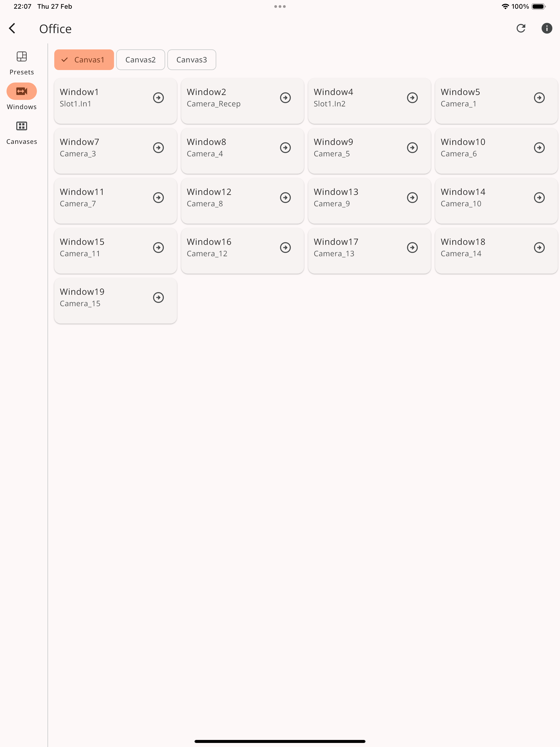Switch to Canvas3
This screenshot has height=747, width=560.
(191, 60)
